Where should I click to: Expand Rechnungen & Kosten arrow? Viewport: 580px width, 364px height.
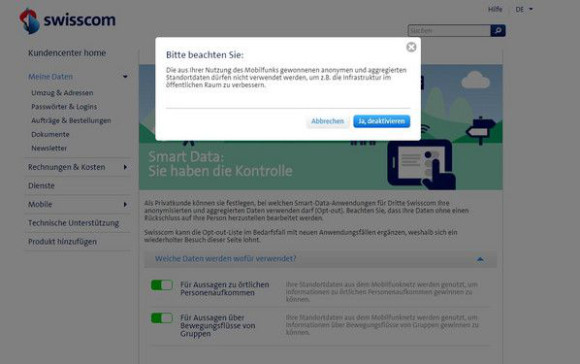point(125,167)
